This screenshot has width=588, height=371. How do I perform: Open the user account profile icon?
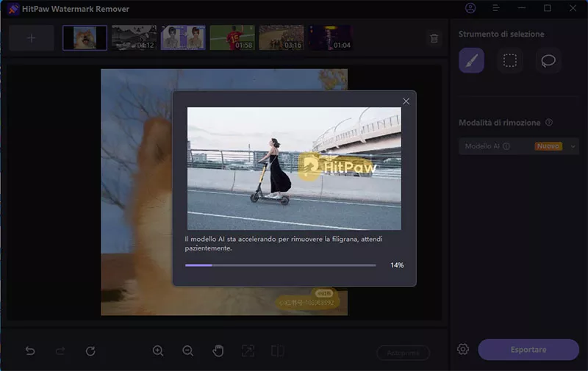point(470,8)
